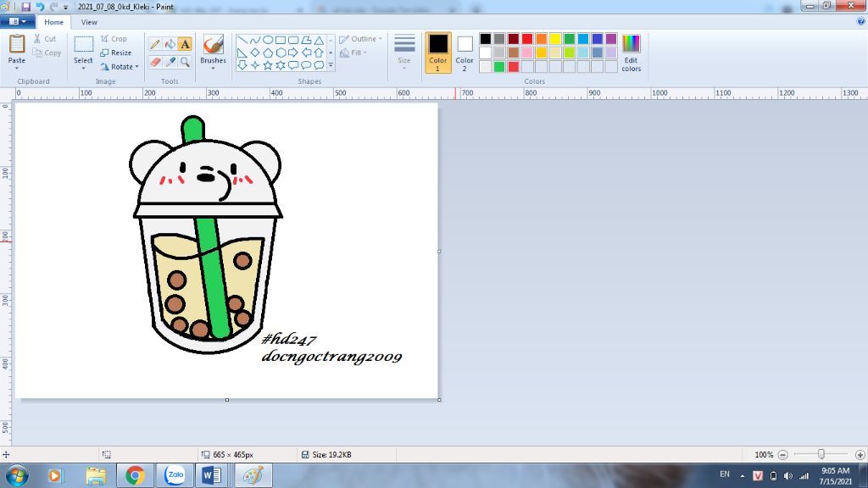Select the five-point star shape
This screenshot has height=488, width=868.
point(268,64)
